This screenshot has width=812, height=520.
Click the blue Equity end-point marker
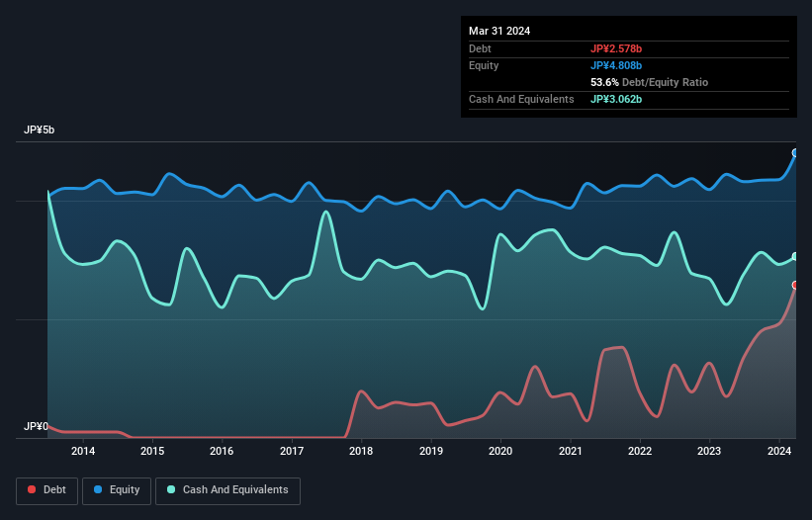[795, 152]
